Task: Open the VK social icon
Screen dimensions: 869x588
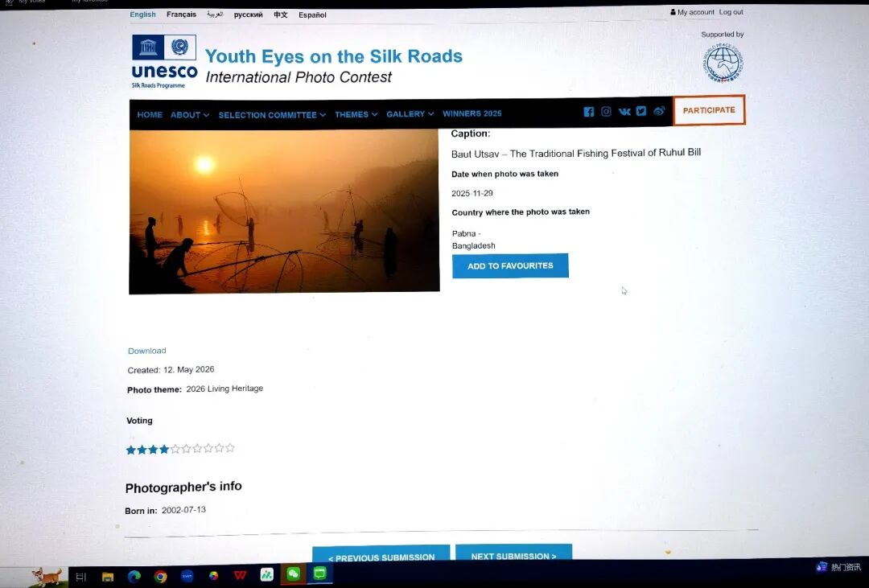Action: tap(624, 112)
